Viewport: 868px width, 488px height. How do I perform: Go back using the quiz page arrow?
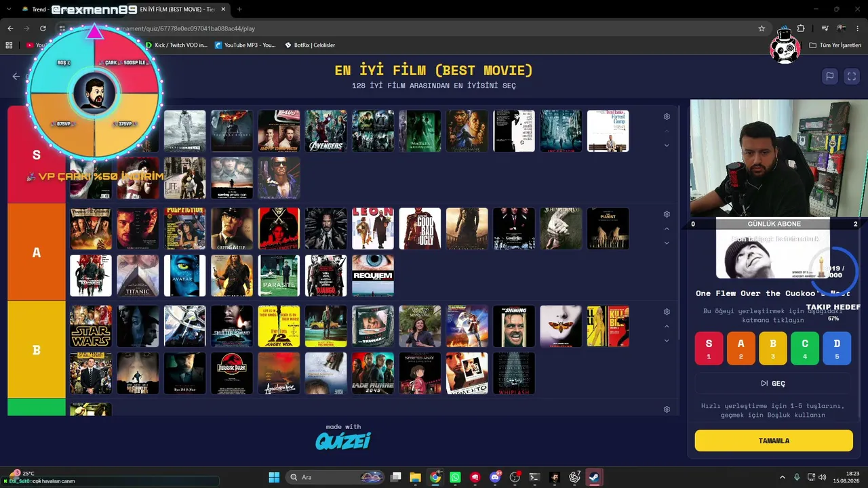(16, 77)
